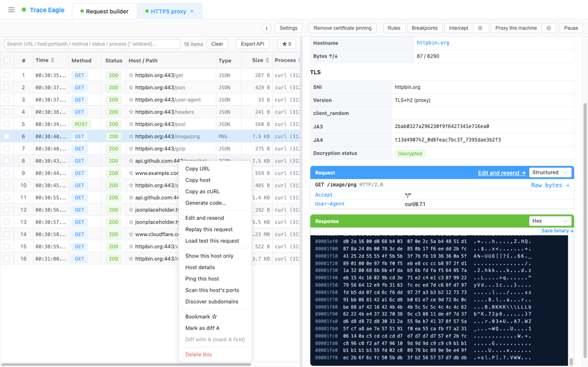Click Edit and resend link in Request header

click(501, 173)
